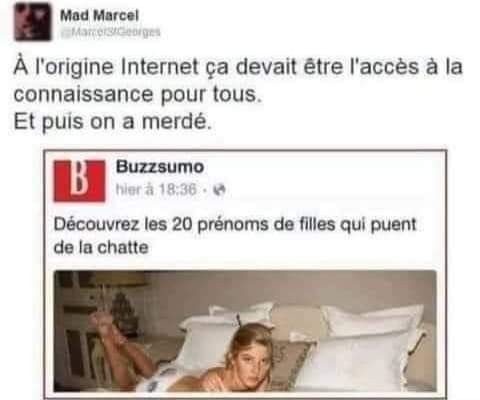The height and width of the screenshot is (400, 480).
Task: Click the word 'connaissance' in the tweet
Action: point(83,94)
